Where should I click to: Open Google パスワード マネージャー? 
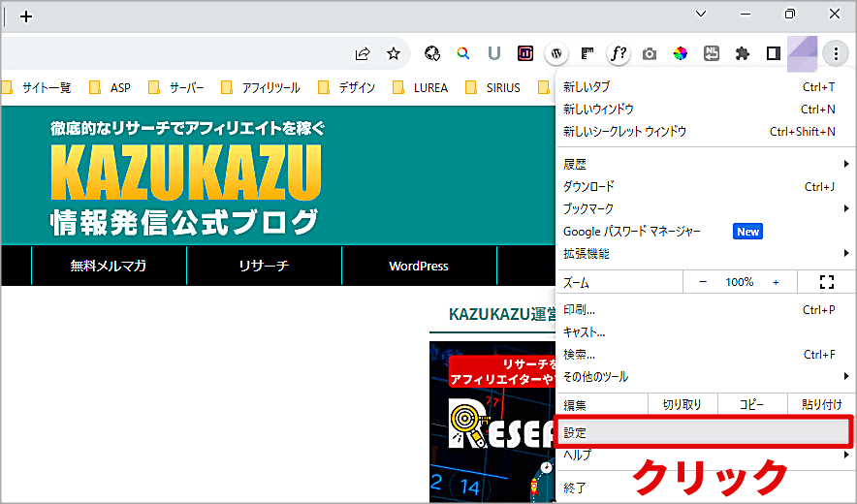[x=706, y=232]
